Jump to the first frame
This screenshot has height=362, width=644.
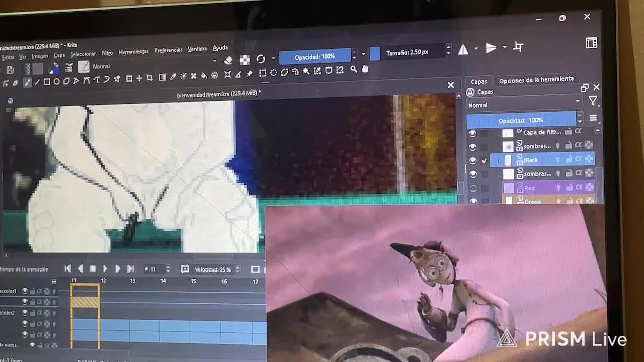67,269
